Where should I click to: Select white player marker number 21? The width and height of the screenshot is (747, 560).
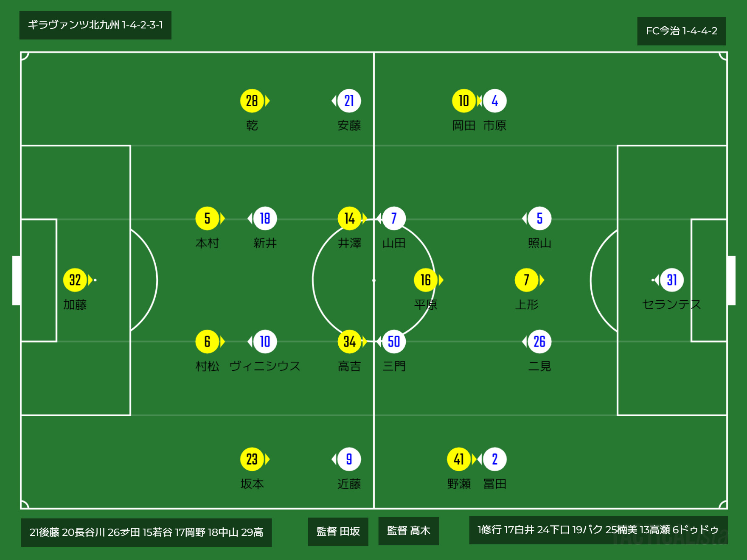[x=349, y=101]
